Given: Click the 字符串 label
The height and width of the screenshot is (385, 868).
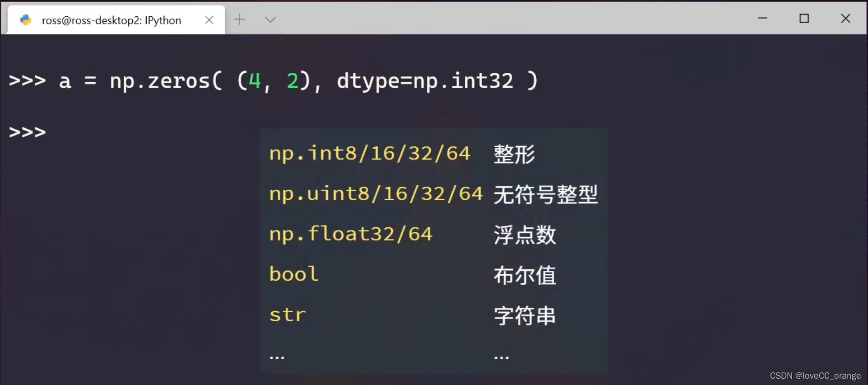Looking at the screenshot, I should [x=525, y=315].
